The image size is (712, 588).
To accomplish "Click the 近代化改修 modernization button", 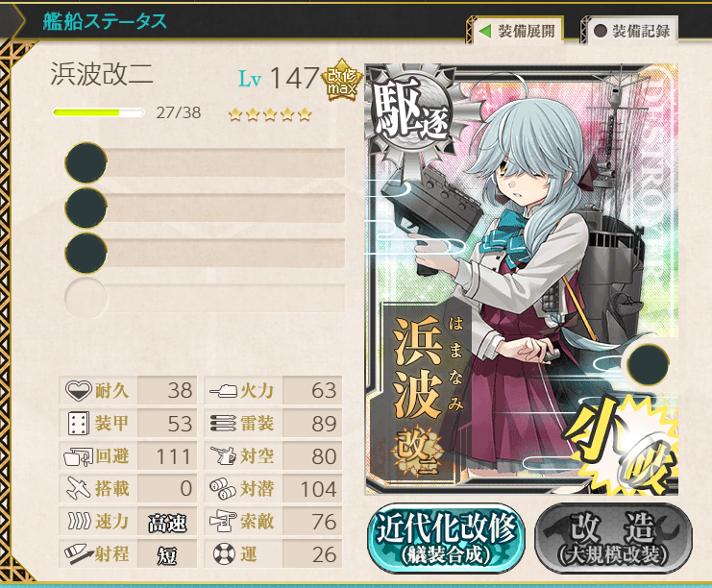I will pos(446,538).
